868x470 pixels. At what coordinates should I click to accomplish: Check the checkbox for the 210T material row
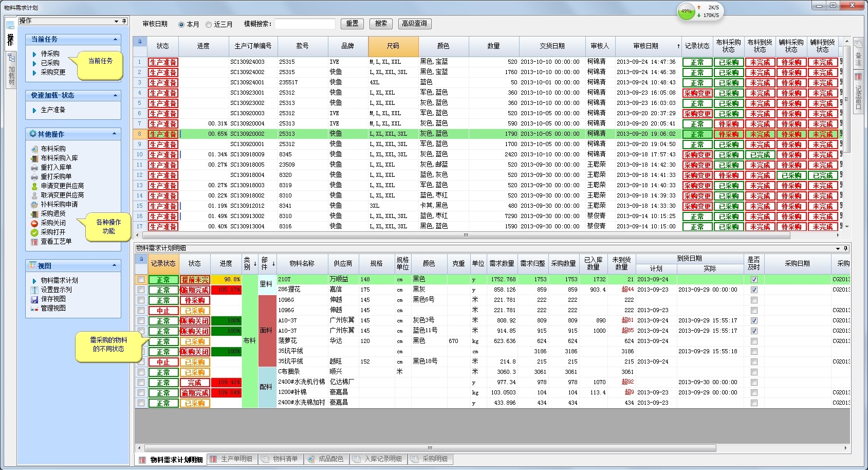pyautogui.click(x=141, y=279)
